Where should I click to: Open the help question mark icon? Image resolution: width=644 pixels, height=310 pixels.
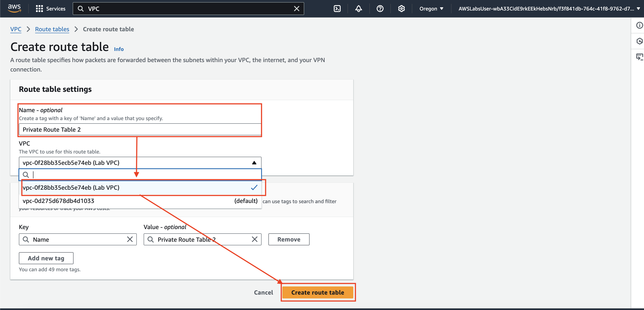click(x=380, y=9)
